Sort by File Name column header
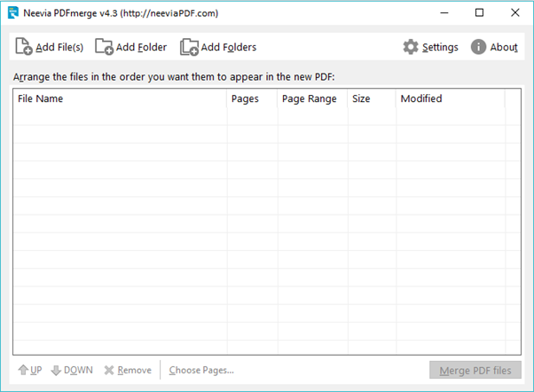Screen dimensions: 534x392 pos(121,98)
